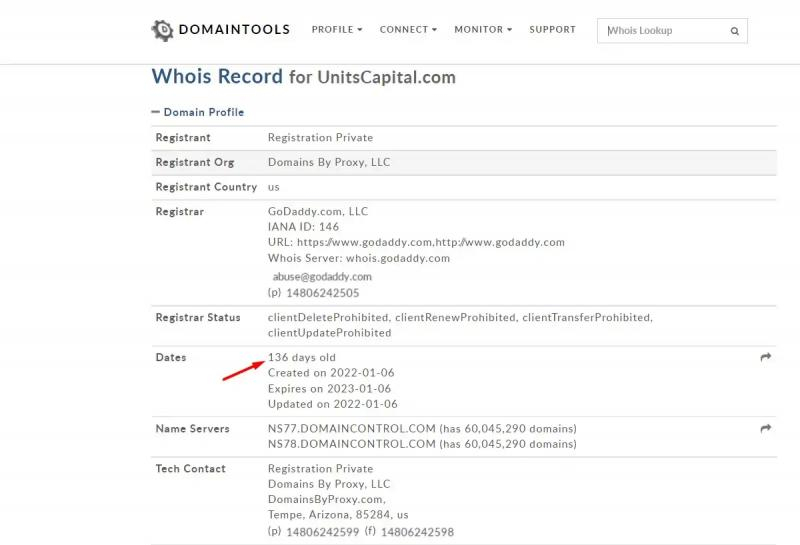The height and width of the screenshot is (545, 800).
Task: Click the 136 days old text
Action: (302, 357)
